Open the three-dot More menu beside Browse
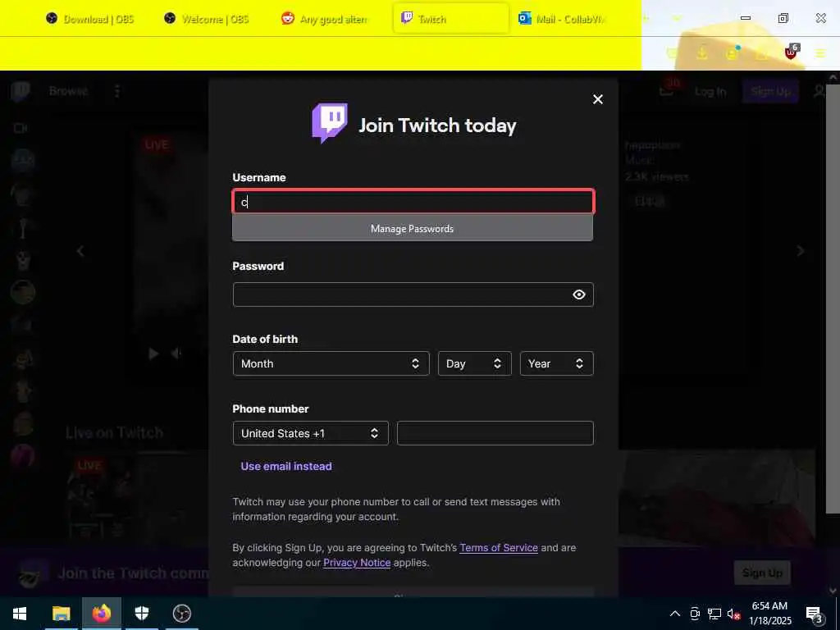Screen dimensions: 840x630 point(116,91)
